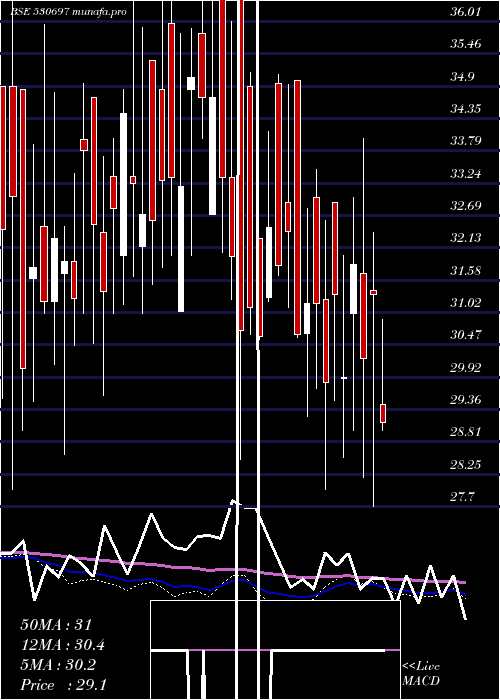The image size is (500, 700).
Task: Select the 33.79 price axis label
Action: point(466,142)
